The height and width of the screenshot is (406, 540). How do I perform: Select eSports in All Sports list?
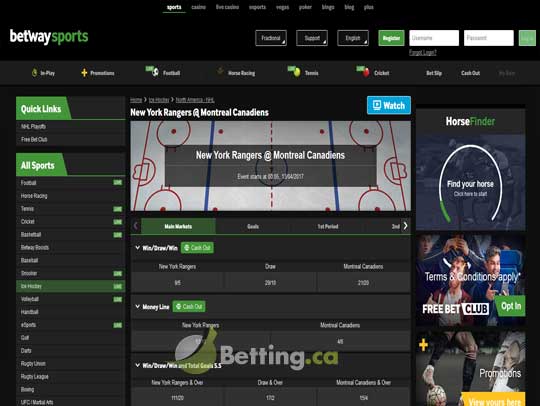[71, 325]
